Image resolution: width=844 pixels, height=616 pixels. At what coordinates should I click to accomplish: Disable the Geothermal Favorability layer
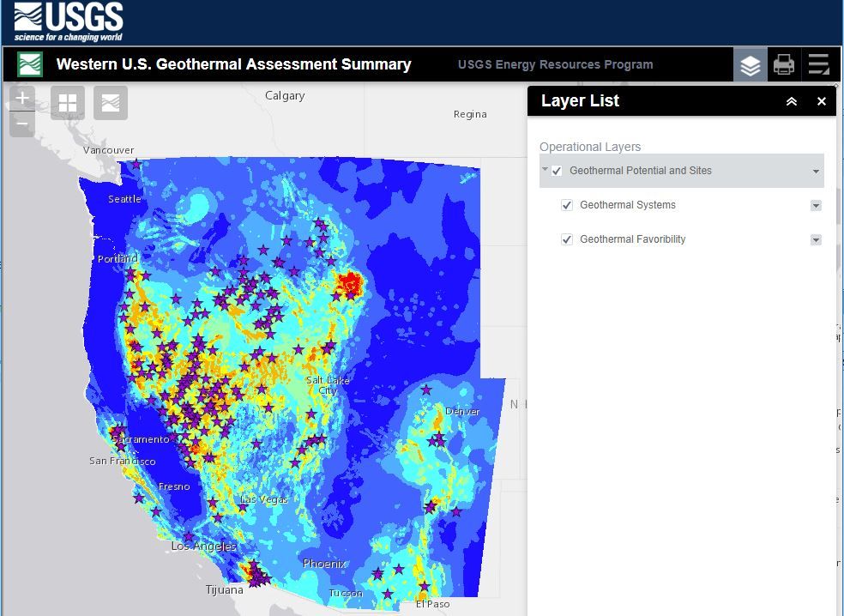tap(567, 239)
